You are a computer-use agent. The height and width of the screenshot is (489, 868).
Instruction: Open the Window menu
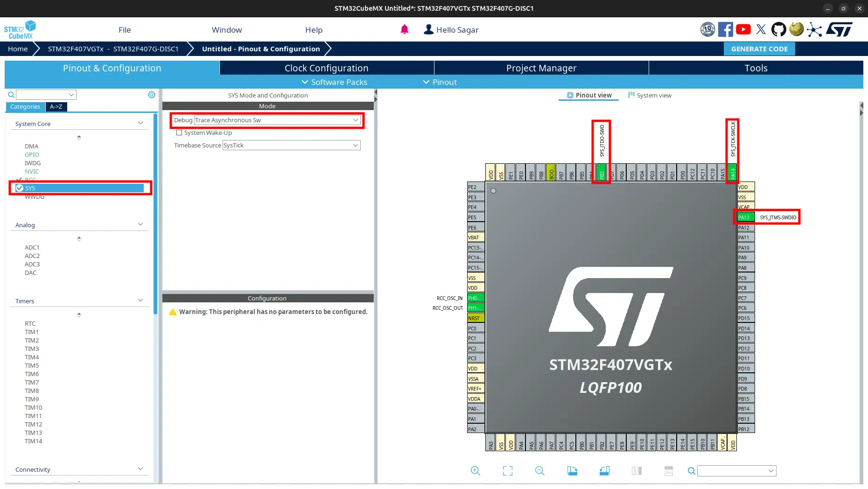(x=227, y=30)
